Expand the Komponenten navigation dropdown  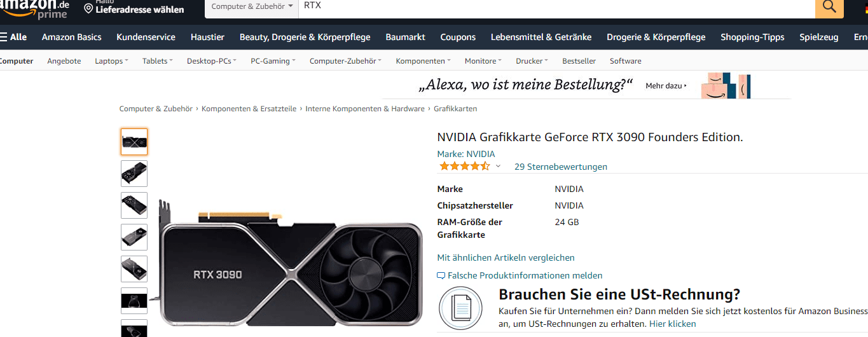pos(423,61)
